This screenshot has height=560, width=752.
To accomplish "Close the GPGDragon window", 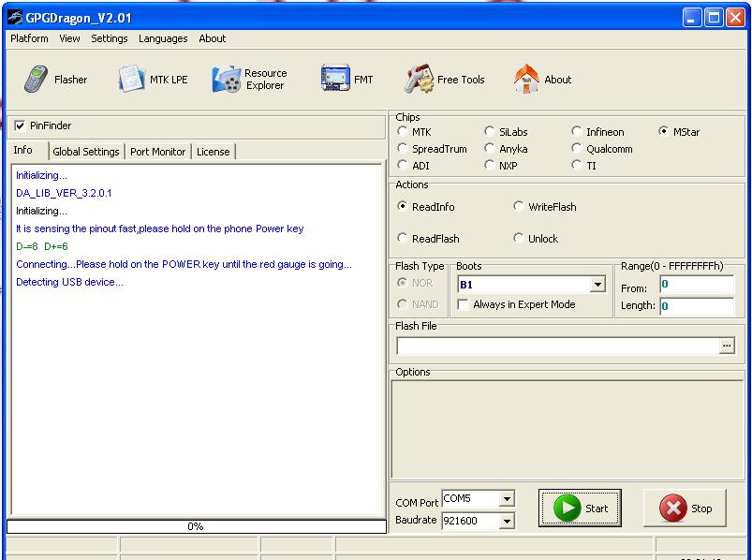I will 735,18.
